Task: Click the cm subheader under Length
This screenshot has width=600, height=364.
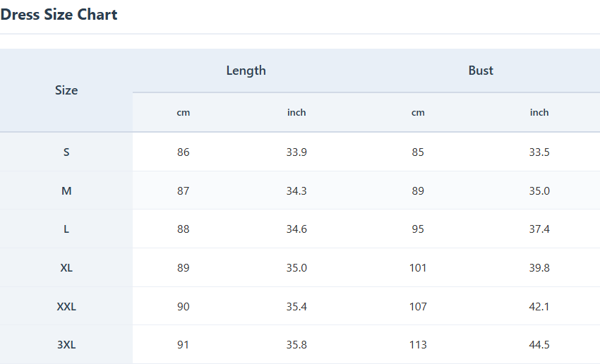Action: click(x=184, y=112)
